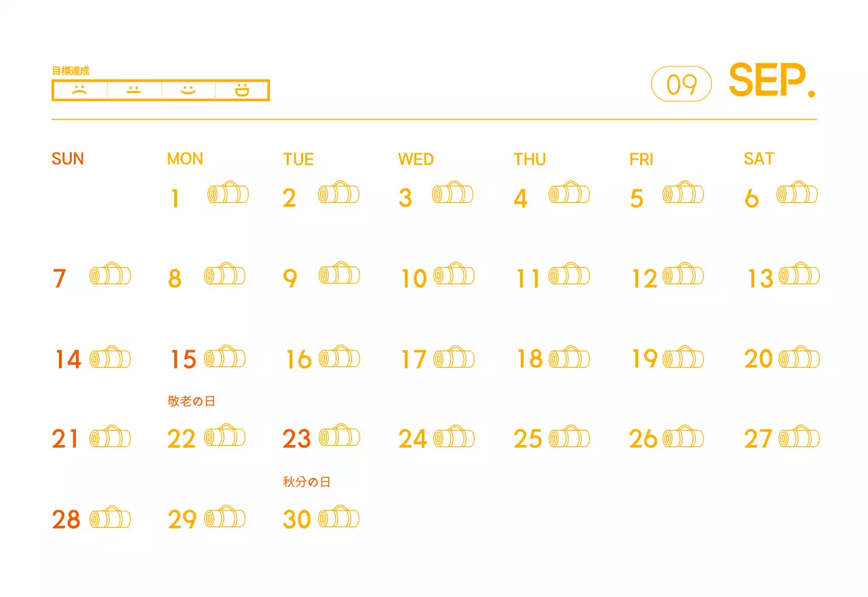Click the yoga mat beside date 28
868x597 pixels.
[x=110, y=518]
